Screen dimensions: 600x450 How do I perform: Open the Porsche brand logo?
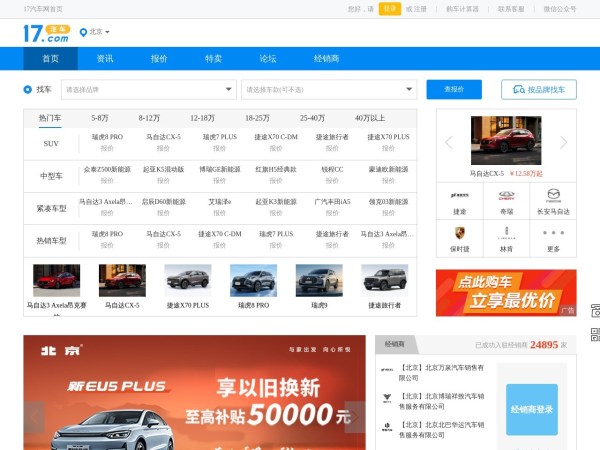click(459, 231)
